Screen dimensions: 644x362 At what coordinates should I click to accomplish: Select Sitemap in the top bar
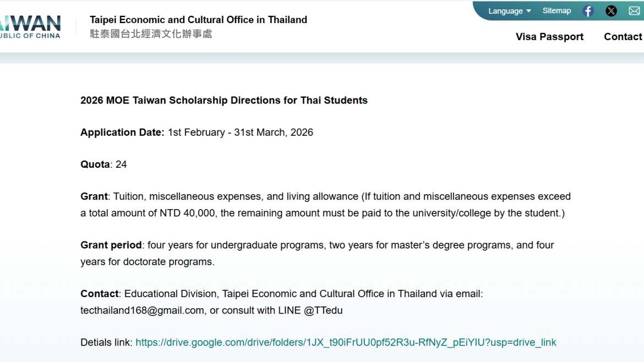tap(556, 10)
